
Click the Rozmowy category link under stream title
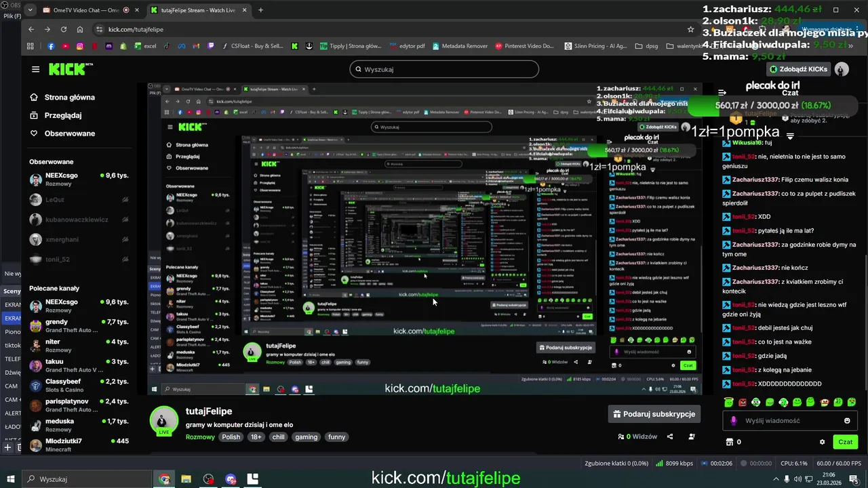pyautogui.click(x=200, y=437)
